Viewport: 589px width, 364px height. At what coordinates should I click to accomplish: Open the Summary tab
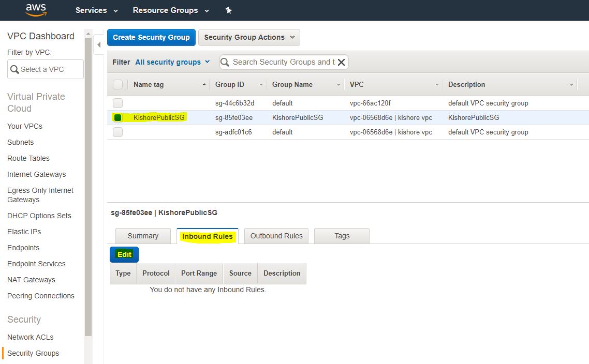tap(143, 236)
